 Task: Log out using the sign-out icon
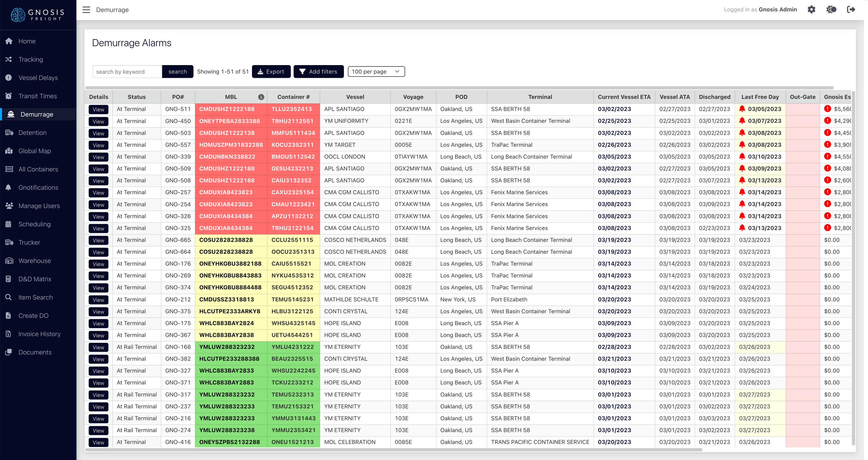point(851,9)
